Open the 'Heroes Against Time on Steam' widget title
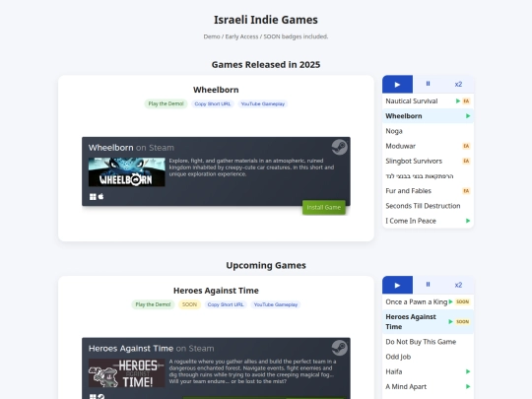The width and height of the screenshot is (532, 399). coord(151,349)
